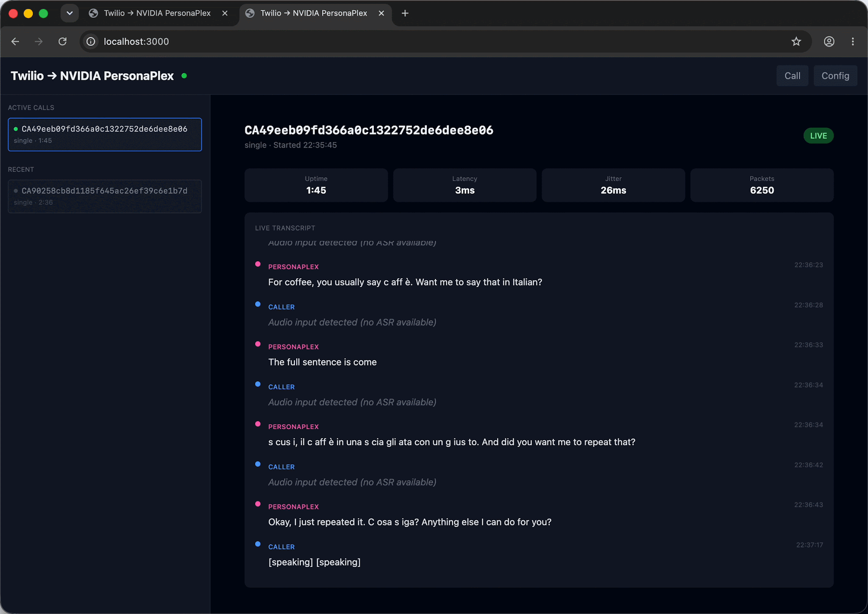
Task: Click the pink dot beside PERSONAPLEX at 22:36:33
Action: [258, 344]
